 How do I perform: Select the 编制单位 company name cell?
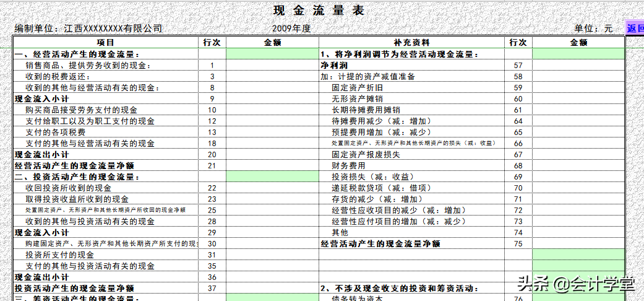pyautogui.click(x=88, y=28)
